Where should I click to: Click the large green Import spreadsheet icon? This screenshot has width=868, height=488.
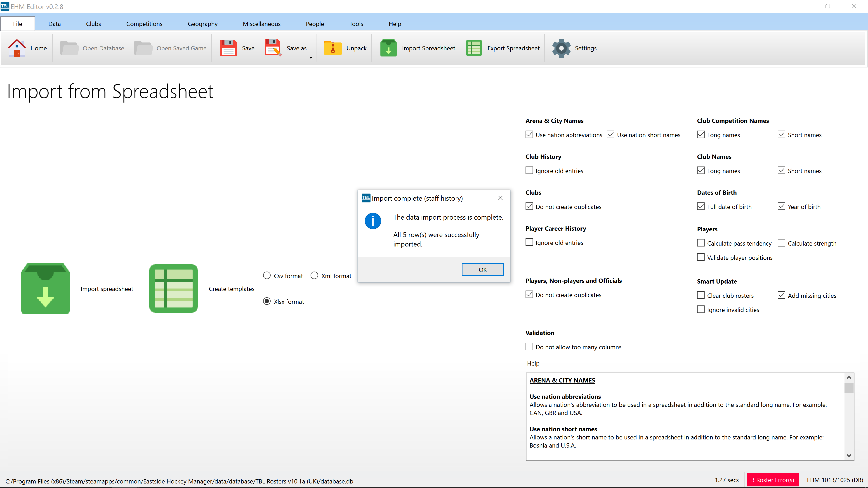coord(45,289)
